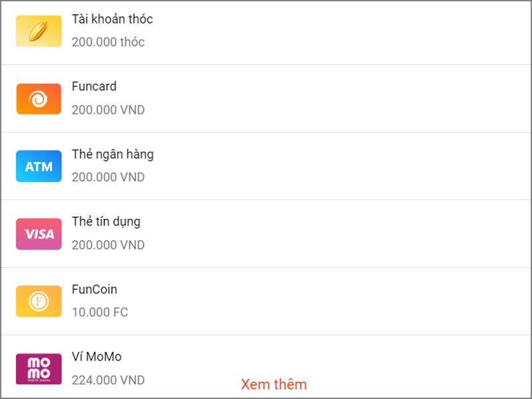Expand more payment methods via Xem thêm
The height and width of the screenshot is (399, 532).
click(274, 384)
